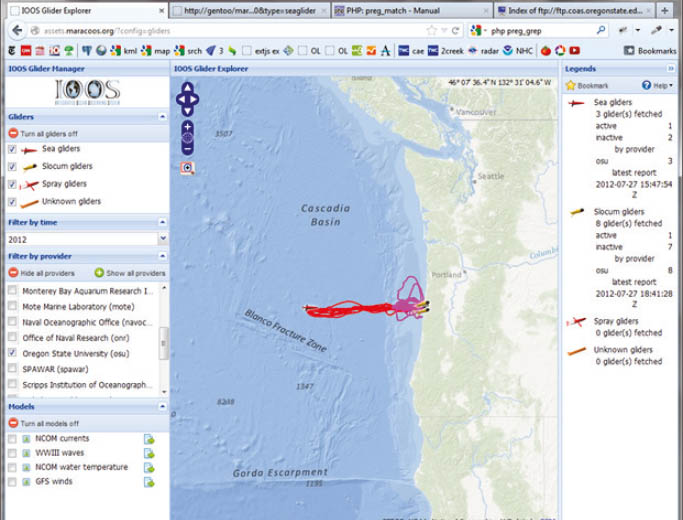This screenshot has height=520, width=683.
Task: Open layer options for NCOM currents
Action: (149, 439)
